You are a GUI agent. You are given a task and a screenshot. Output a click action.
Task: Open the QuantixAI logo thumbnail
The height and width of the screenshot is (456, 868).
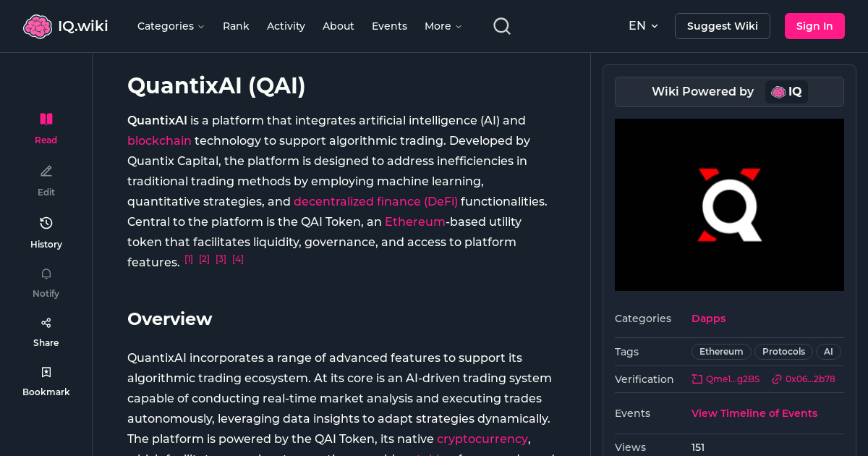729,205
